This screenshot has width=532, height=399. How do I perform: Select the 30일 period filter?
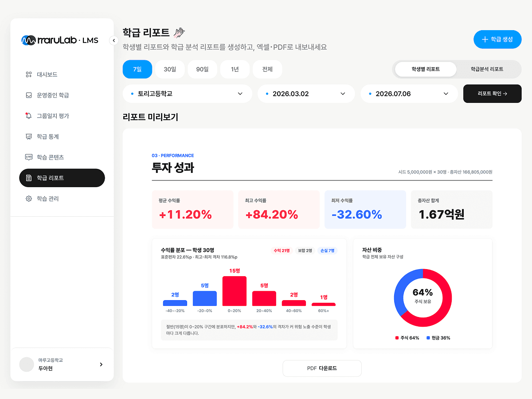(x=170, y=69)
